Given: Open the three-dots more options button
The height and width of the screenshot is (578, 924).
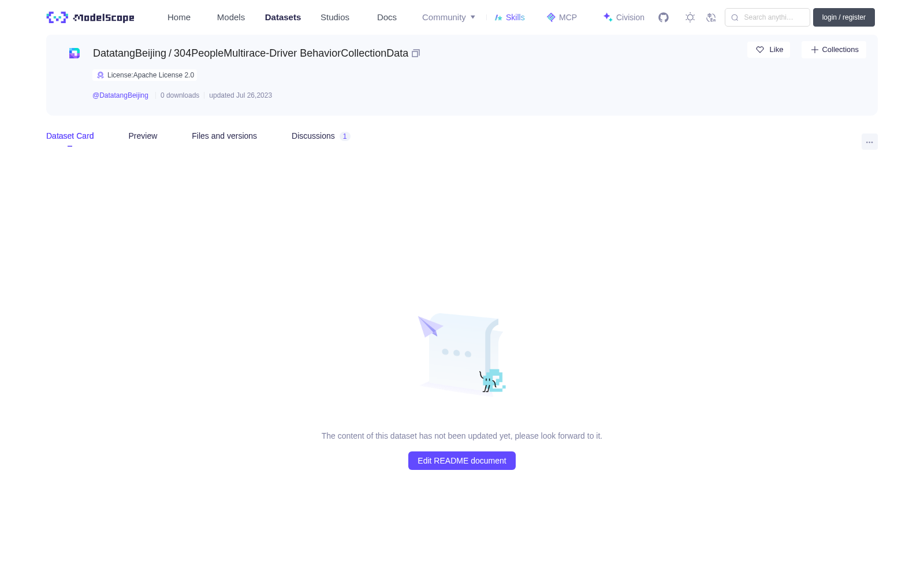Looking at the screenshot, I should (x=870, y=142).
